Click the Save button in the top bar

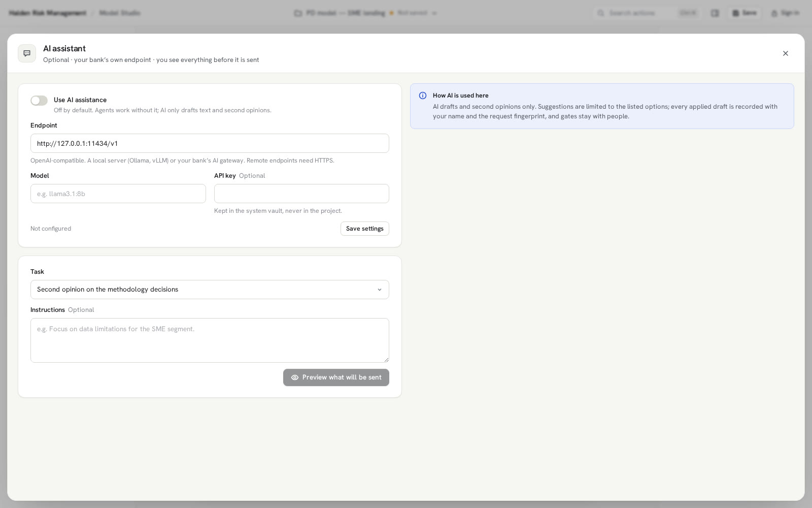tap(745, 13)
